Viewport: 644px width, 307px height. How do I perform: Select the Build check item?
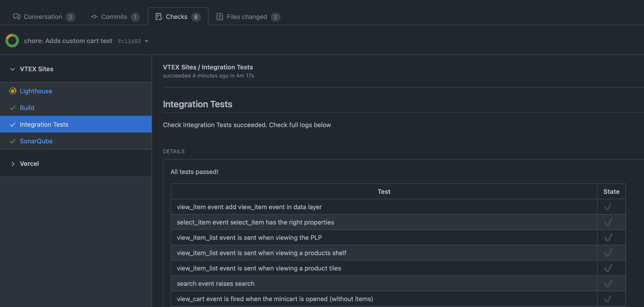pyautogui.click(x=27, y=107)
